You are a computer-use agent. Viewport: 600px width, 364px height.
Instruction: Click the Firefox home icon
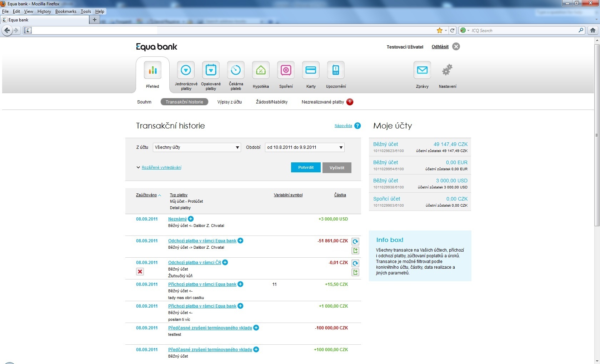pos(593,30)
